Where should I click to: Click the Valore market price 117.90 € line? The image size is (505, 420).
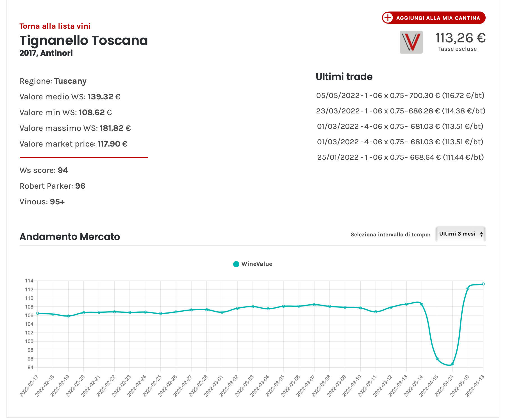pyautogui.click(x=74, y=144)
